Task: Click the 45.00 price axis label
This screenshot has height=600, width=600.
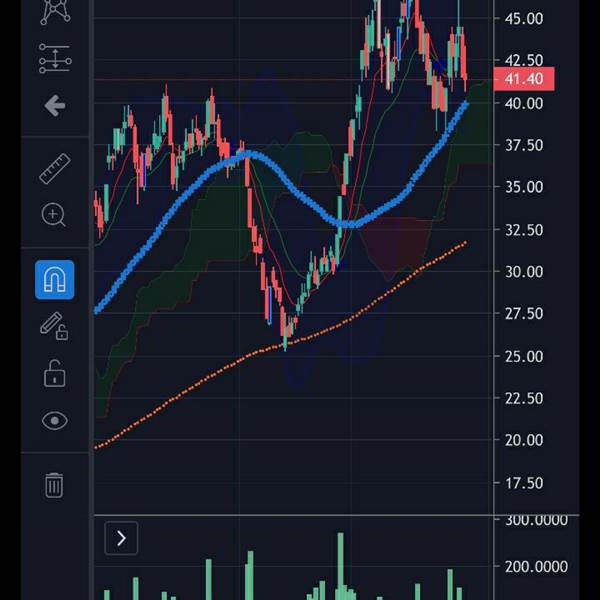Action: click(x=523, y=18)
